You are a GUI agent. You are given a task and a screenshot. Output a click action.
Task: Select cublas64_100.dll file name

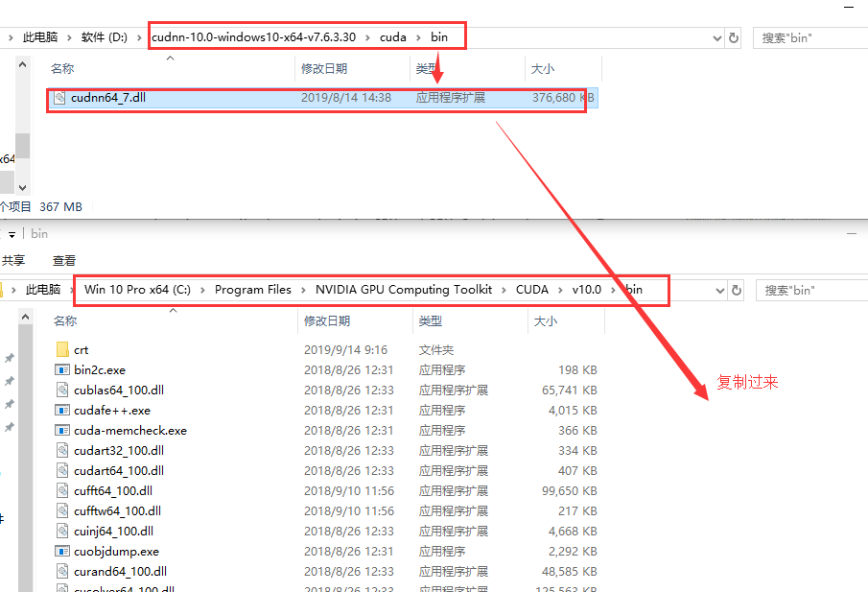tap(119, 390)
